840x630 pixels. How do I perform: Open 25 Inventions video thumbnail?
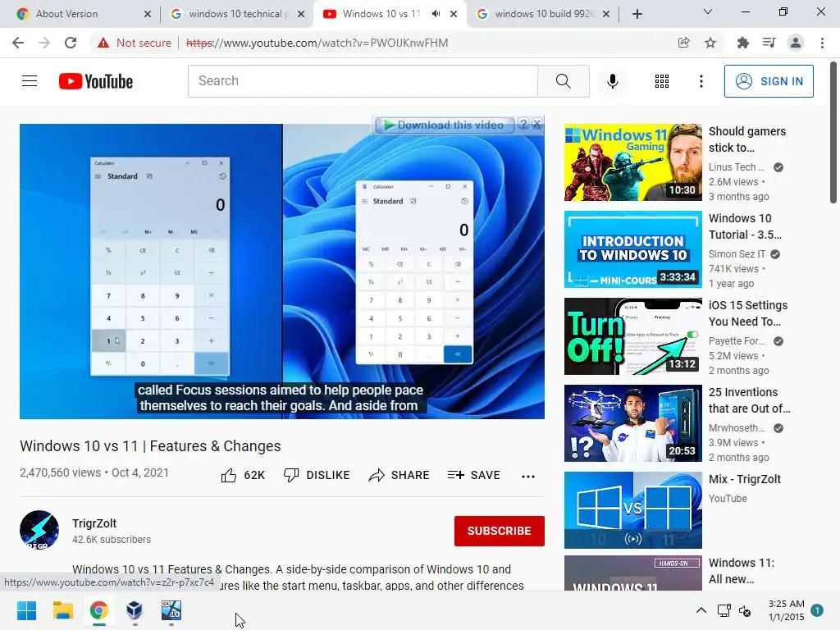click(x=632, y=423)
